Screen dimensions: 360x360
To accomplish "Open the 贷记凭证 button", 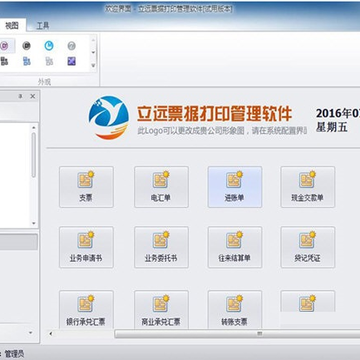I will coord(308,247).
